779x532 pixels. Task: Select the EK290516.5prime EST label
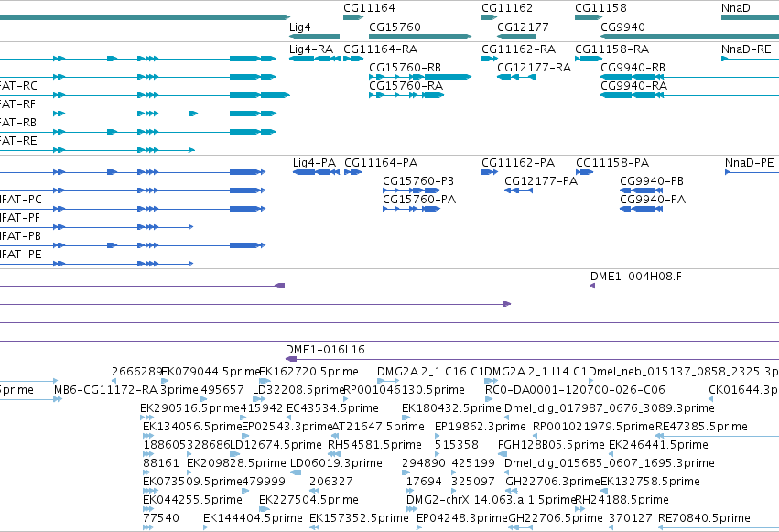click(189, 408)
